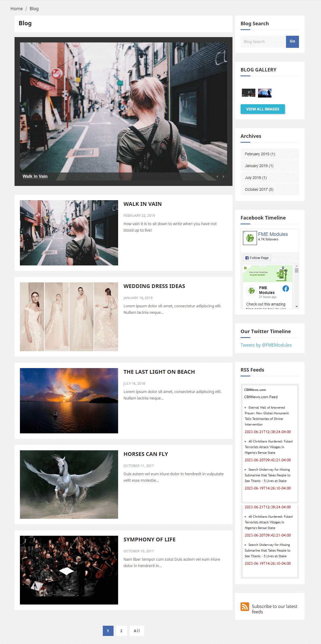Open the Wedding Dress Ideas post title
This screenshot has height=644, width=321.
click(154, 286)
